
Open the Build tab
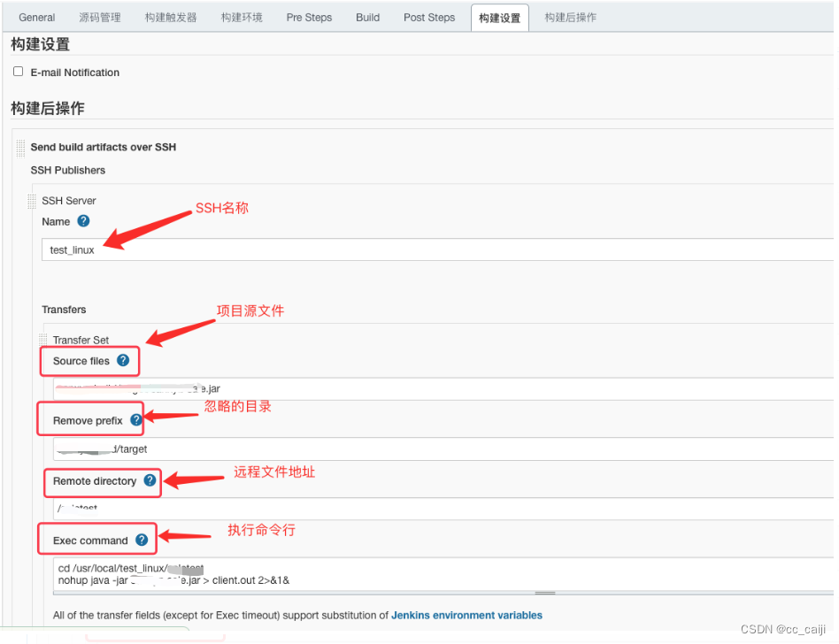367,17
